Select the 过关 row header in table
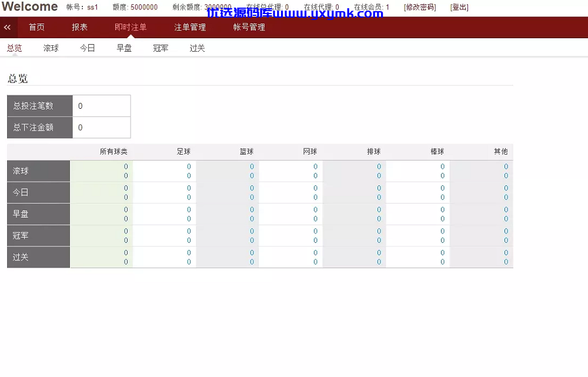Image resolution: width=588 pixels, height=377 pixels. click(38, 257)
